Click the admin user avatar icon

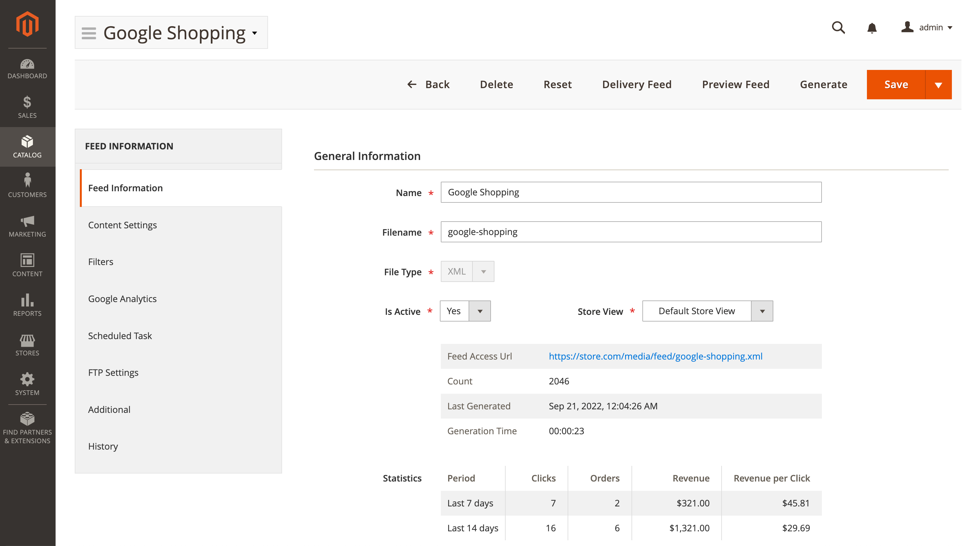[x=907, y=27]
